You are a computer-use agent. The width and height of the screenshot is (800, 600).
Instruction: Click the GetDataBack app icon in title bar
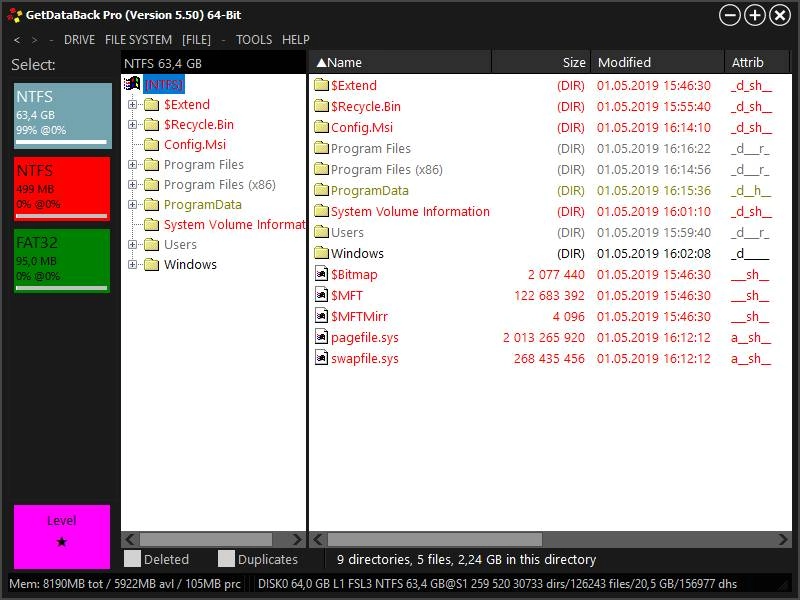[15, 15]
